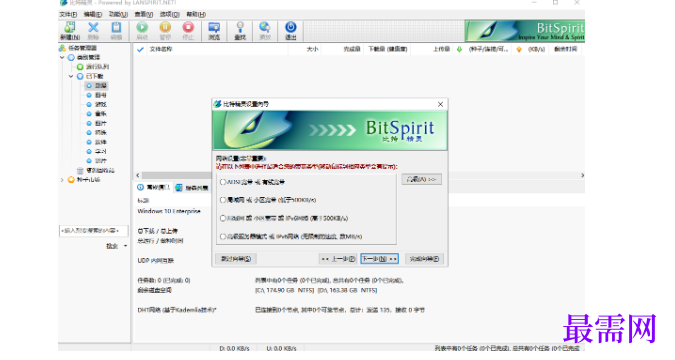Switch to the summary info tab
This screenshot has height=360, width=675.
tap(154, 187)
